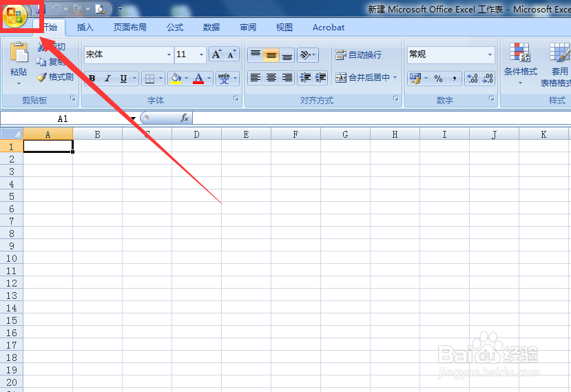The width and height of the screenshot is (571, 392).
Task: Select row 17 header
Action: [x=12, y=345]
